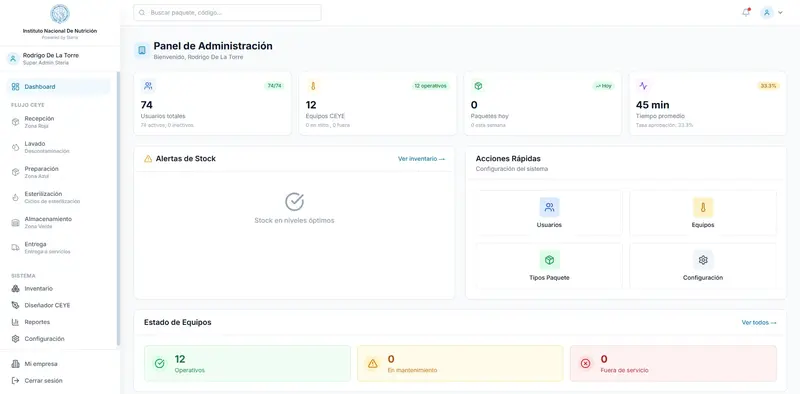Click the Cerrar sesión logout icon
The image size is (800, 394).
coord(15,381)
